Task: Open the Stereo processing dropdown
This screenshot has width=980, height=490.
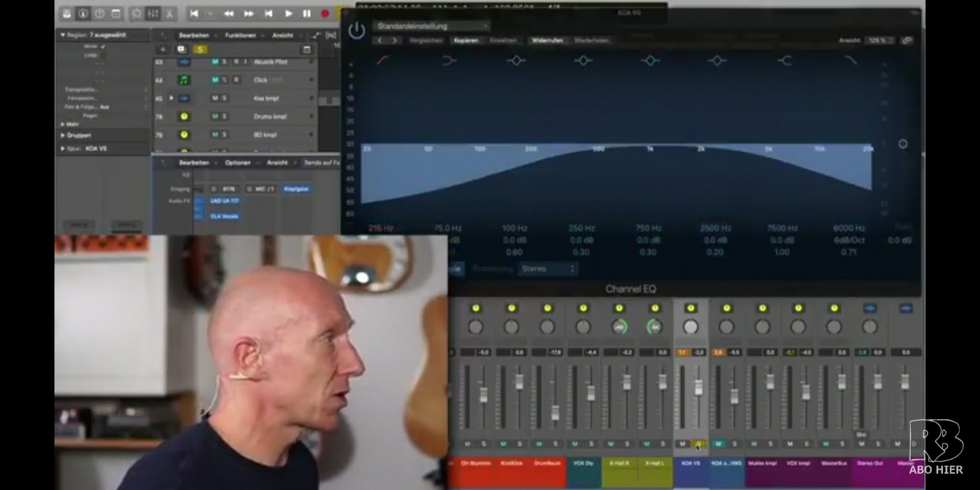Action: point(548,268)
